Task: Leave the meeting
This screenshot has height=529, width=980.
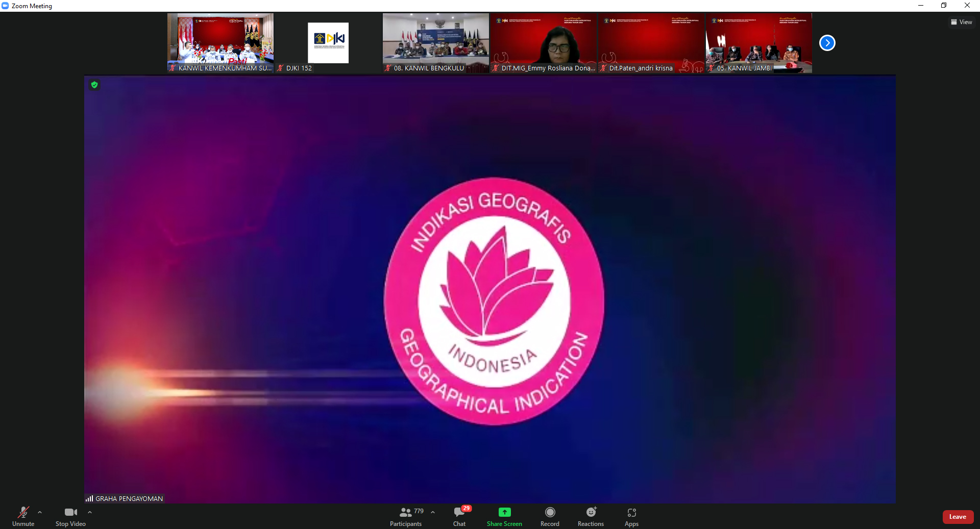Action: pyautogui.click(x=958, y=517)
